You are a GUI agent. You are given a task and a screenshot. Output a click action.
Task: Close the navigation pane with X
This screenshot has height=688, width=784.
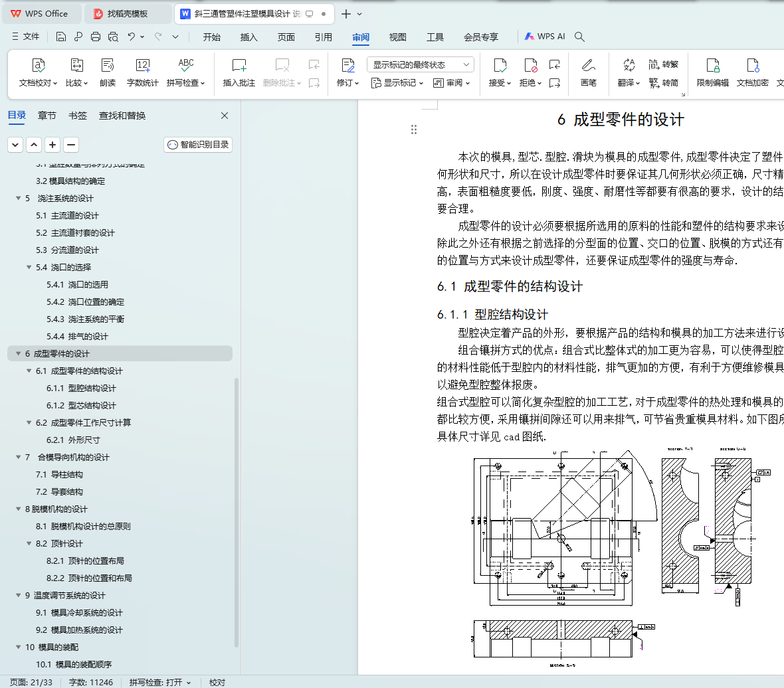coord(225,116)
